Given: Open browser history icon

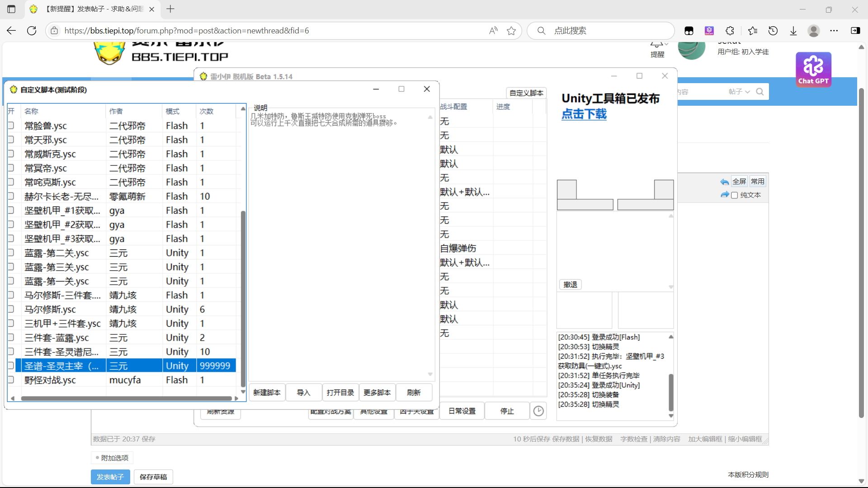Looking at the screenshot, I should pyautogui.click(x=773, y=31).
